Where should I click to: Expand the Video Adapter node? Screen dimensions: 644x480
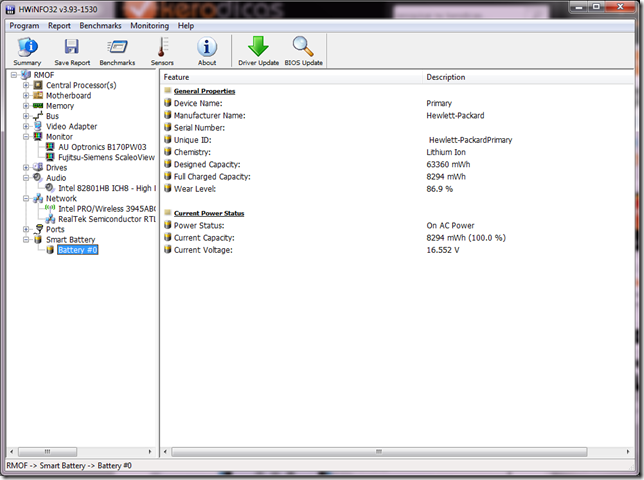[x=26, y=126]
